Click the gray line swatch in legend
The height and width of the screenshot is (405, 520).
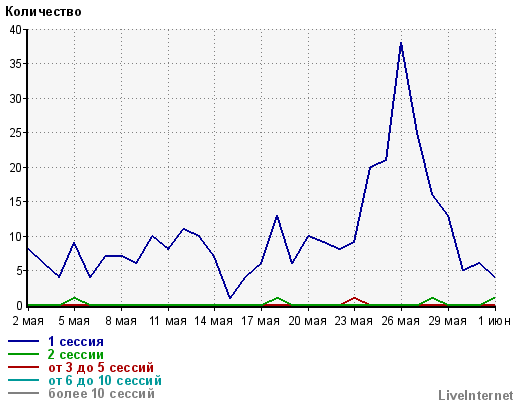coord(23,393)
